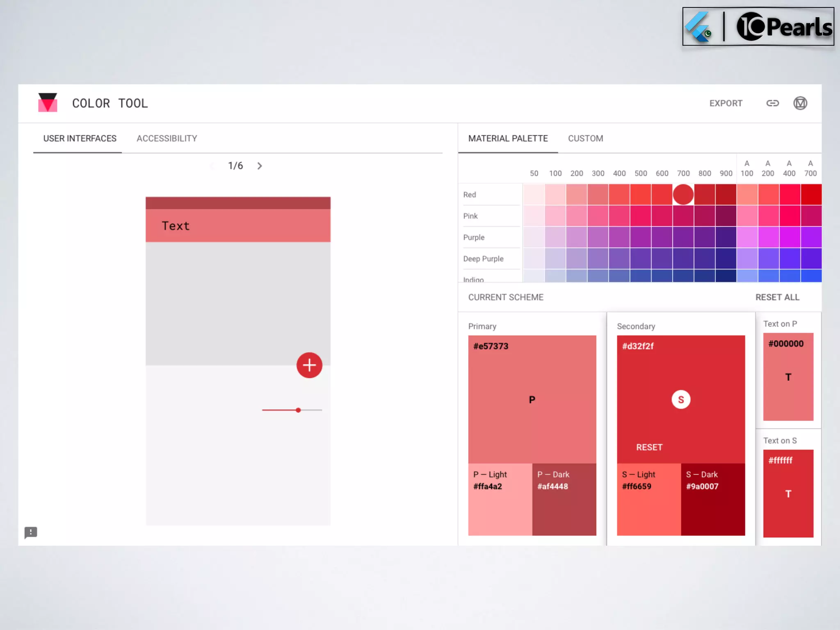Viewport: 840px width, 630px height.
Task: Click the Color Tool logo icon
Action: pyautogui.click(x=48, y=103)
